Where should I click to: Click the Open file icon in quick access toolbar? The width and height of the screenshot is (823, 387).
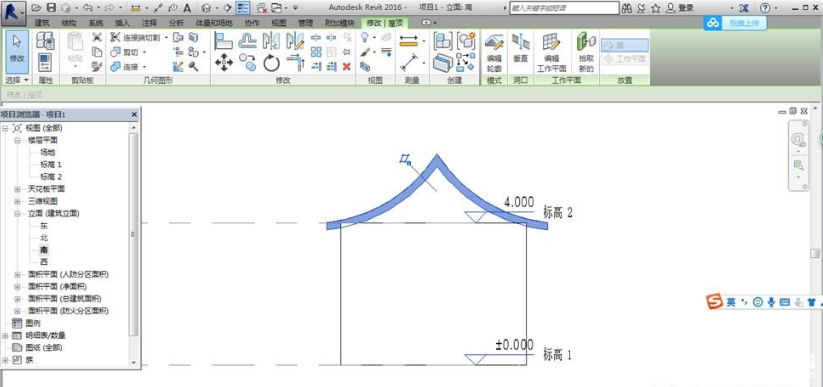click(36, 8)
